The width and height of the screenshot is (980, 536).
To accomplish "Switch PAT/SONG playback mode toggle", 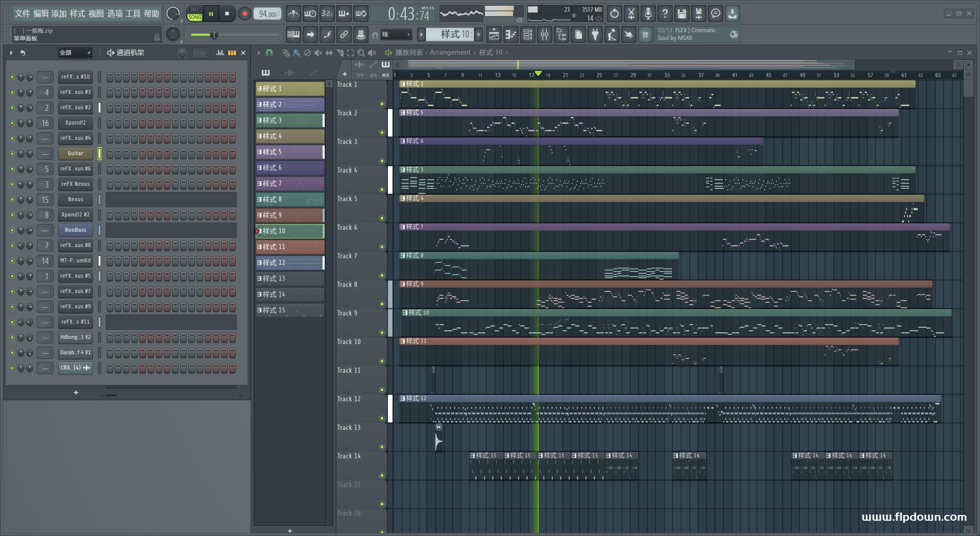I will pyautogui.click(x=195, y=14).
